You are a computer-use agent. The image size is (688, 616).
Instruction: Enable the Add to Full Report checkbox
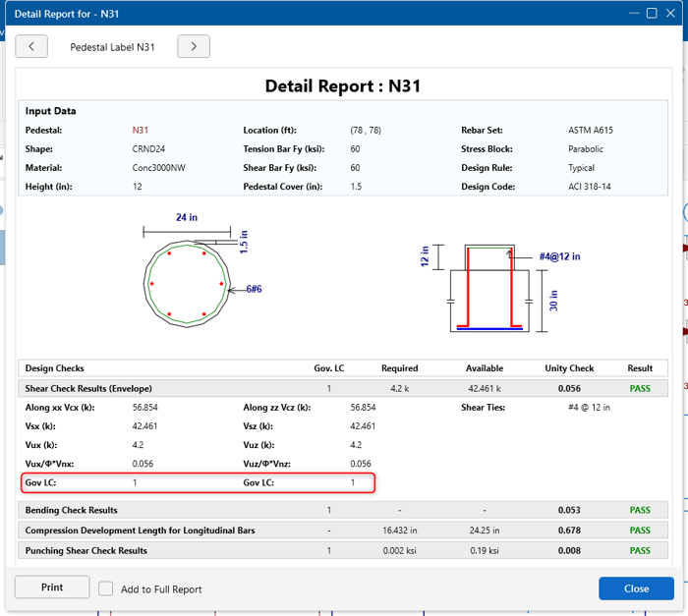(106, 588)
